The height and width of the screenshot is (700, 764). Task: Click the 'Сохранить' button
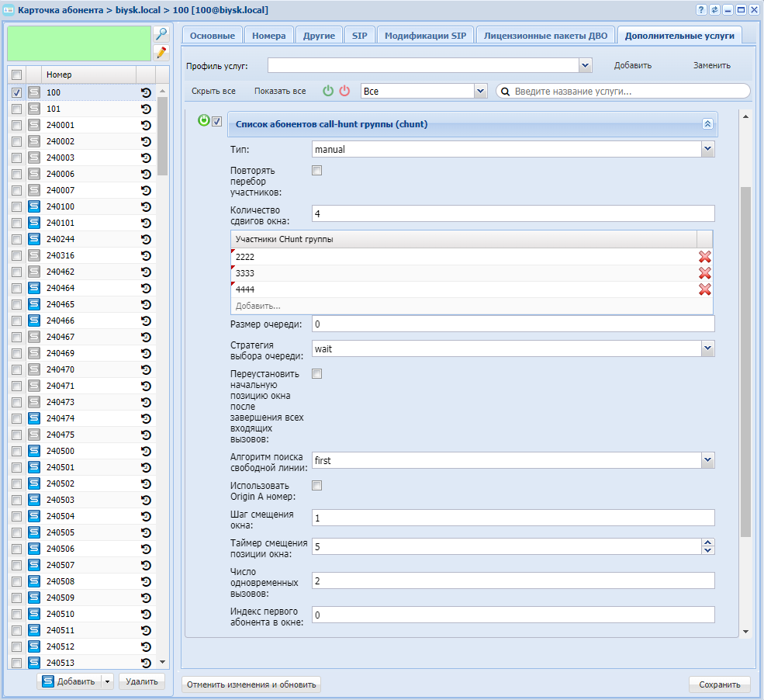[x=719, y=684]
